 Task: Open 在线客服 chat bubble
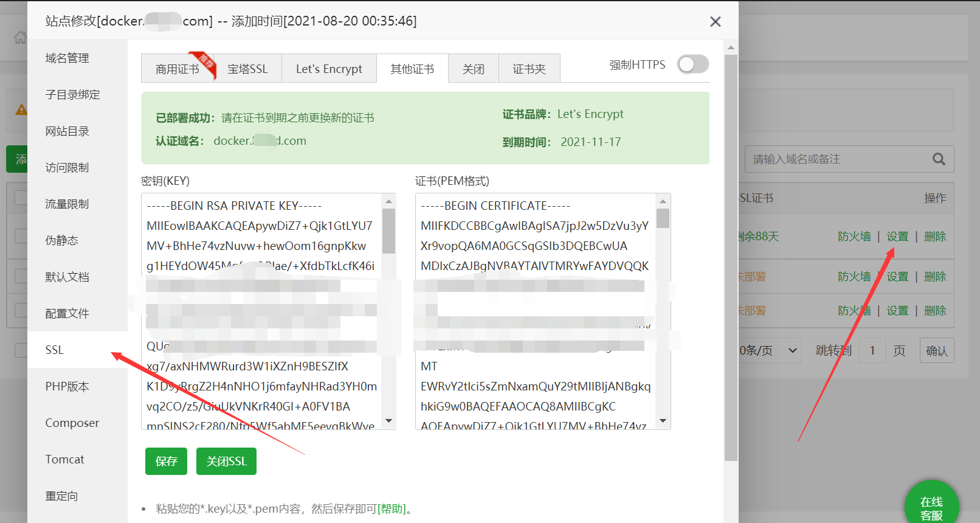pos(931,507)
